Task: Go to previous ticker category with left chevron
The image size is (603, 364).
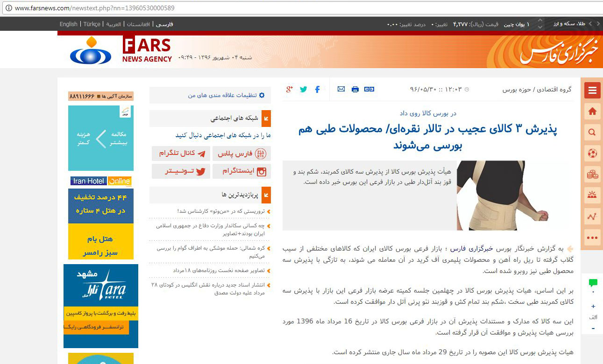Action: tap(591, 24)
